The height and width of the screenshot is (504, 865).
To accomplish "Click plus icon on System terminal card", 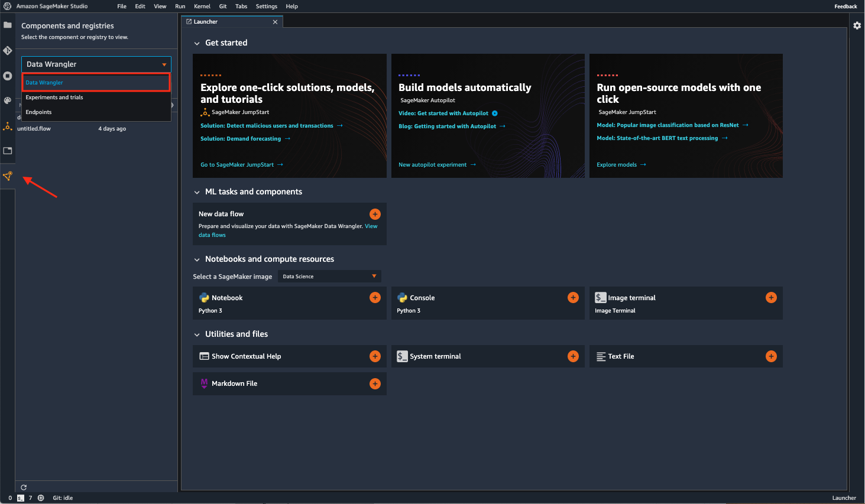I will coord(573,356).
